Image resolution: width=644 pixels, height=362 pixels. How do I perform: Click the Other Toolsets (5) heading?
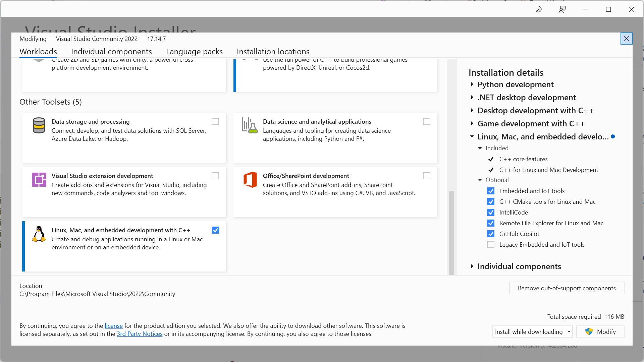51,102
